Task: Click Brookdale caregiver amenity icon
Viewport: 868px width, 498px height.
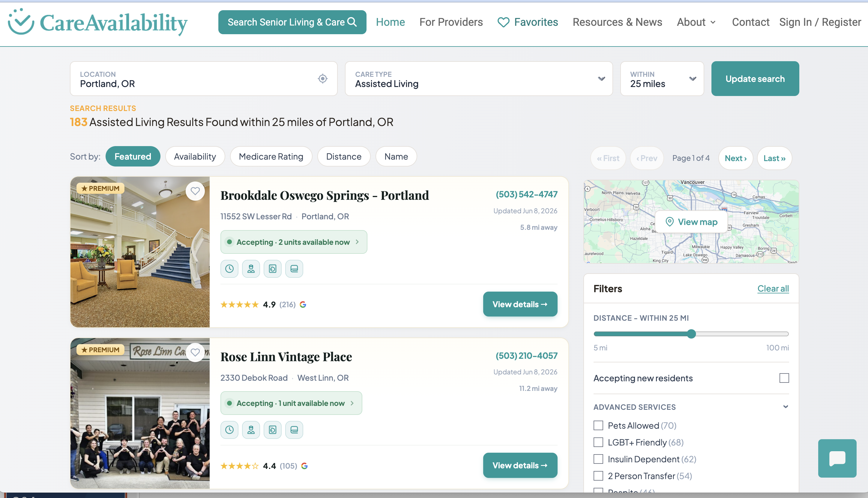Action: (x=251, y=269)
